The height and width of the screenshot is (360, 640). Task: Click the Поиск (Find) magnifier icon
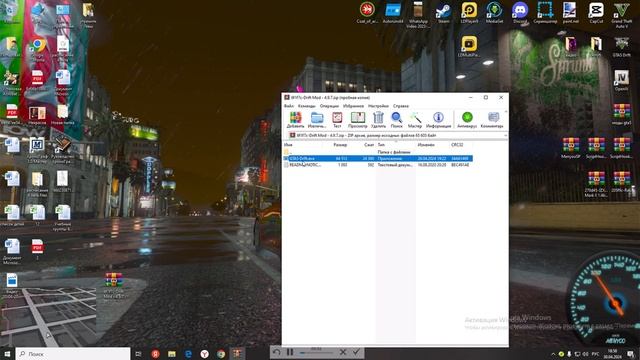pyautogui.click(x=396, y=120)
